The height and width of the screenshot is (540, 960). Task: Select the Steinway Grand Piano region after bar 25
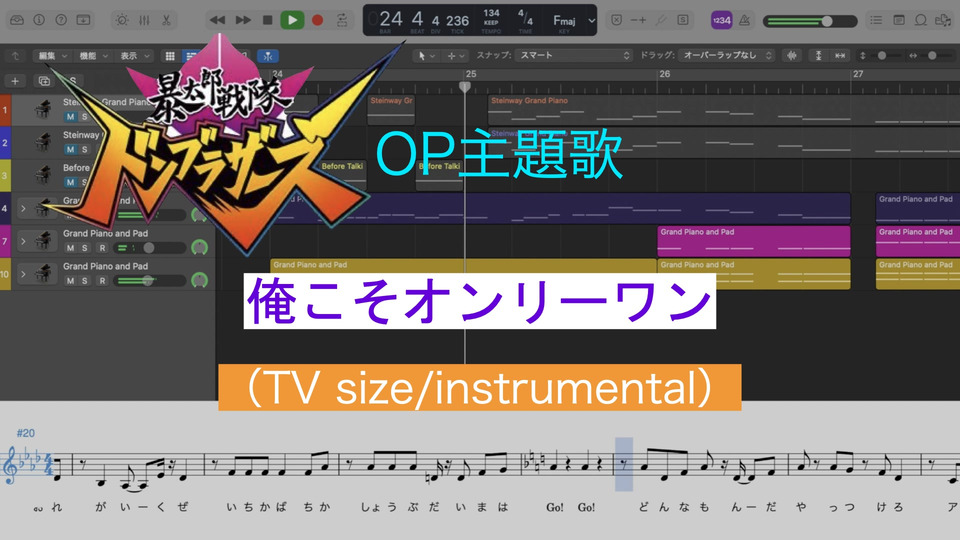click(x=724, y=110)
